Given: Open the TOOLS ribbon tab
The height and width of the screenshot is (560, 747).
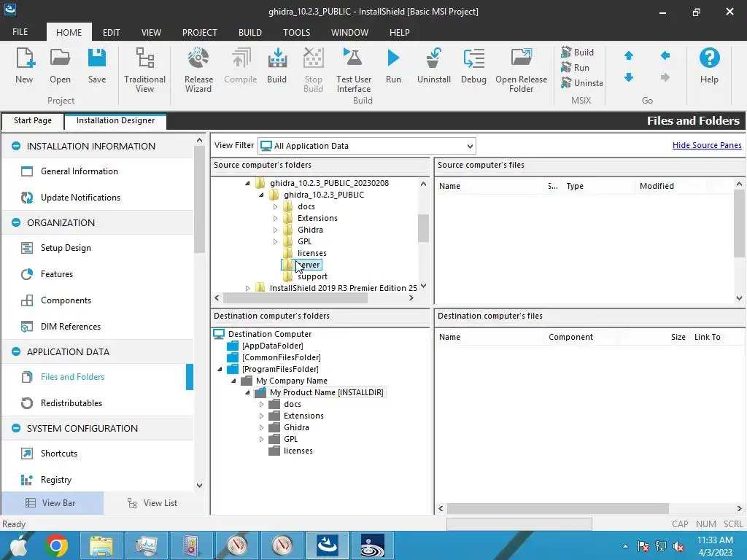Looking at the screenshot, I should coord(296,32).
